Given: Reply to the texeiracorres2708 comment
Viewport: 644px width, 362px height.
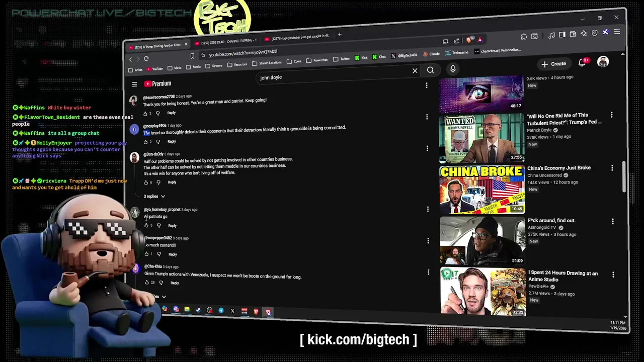Looking at the screenshot, I should 172,113.
